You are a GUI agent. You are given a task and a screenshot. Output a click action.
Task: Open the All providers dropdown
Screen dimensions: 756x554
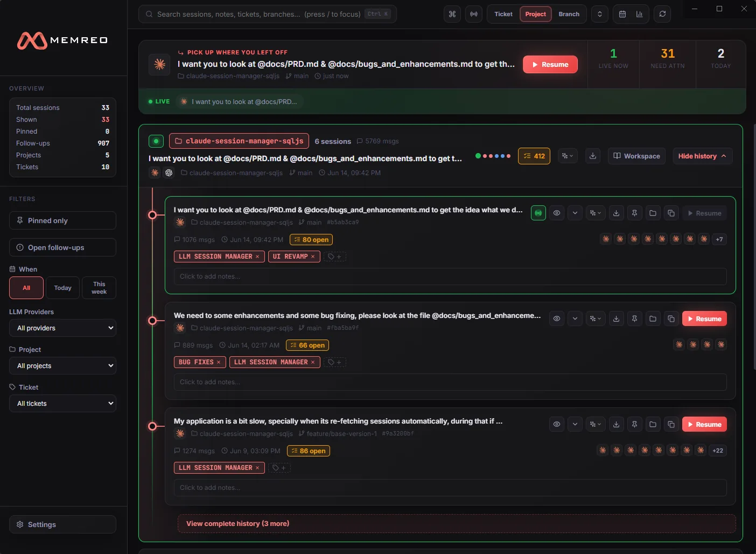pyautogui.click(x=62, y=328)
